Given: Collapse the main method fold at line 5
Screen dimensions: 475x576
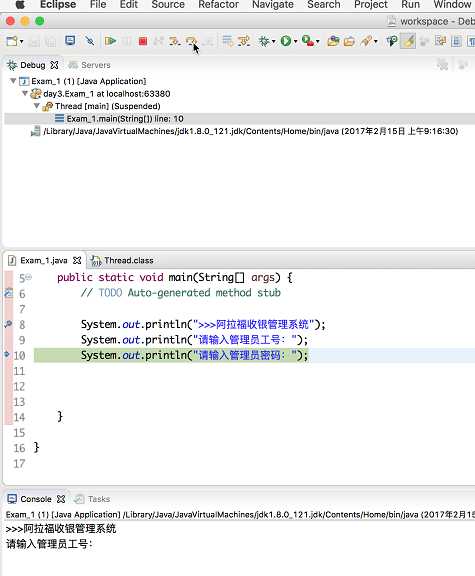Looking at the screenshot, I should pyautogui.click(x=29, y=277).
